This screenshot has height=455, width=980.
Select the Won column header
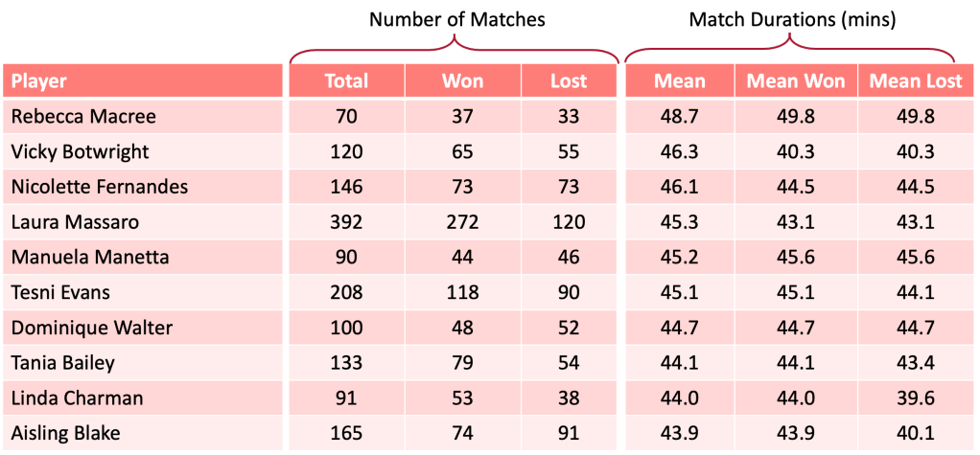tap(462, 81)
